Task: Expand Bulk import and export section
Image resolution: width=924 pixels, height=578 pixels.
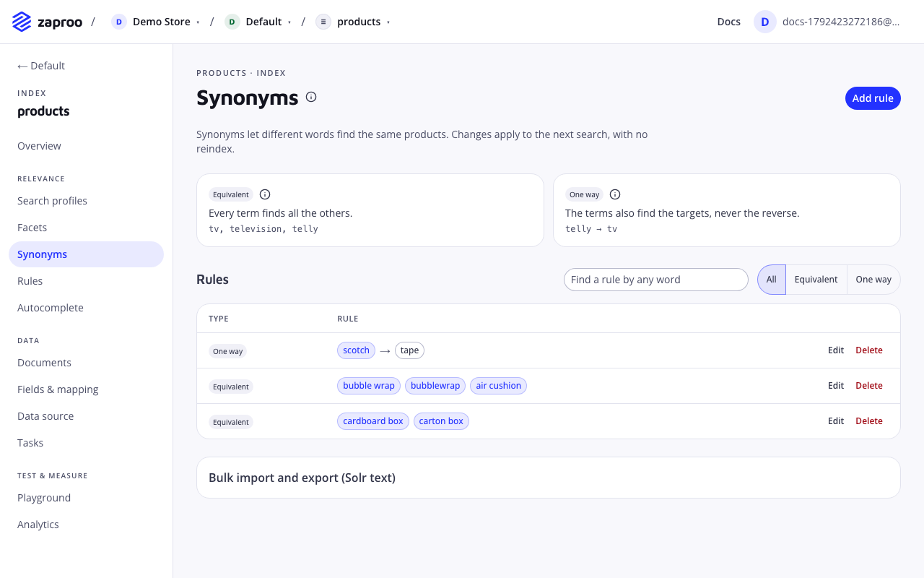Action: point(549,478)
